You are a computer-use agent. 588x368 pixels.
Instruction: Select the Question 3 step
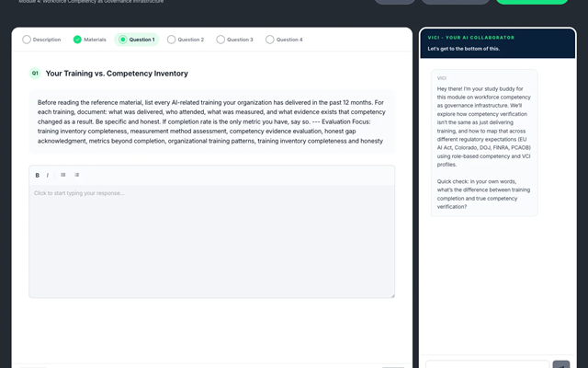pyautogui.click(x=235, y=40)
